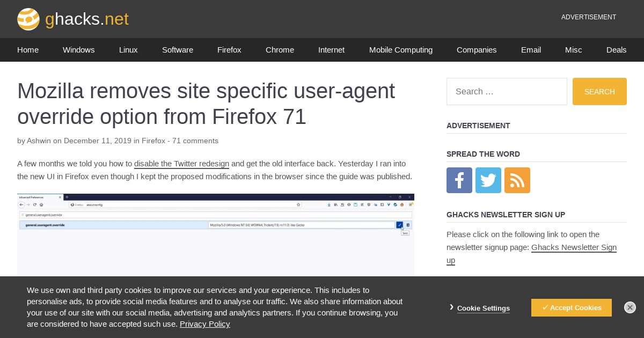The image size is (644, 338).
Task: Open the RSS feed icon
Action: [x=517, y=180]
